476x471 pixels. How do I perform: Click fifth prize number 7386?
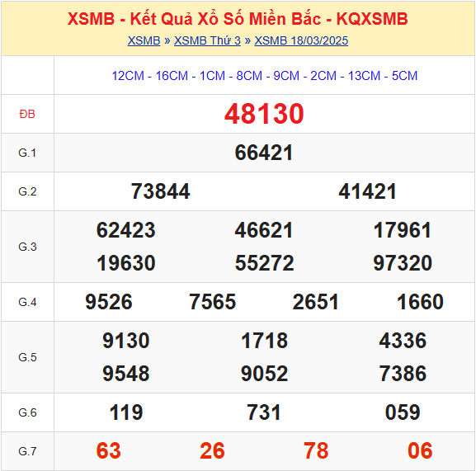pyautogui.click(x=403, y=374)
